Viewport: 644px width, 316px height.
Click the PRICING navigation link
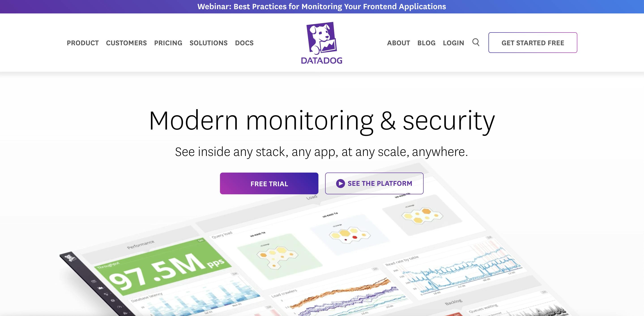168,43
